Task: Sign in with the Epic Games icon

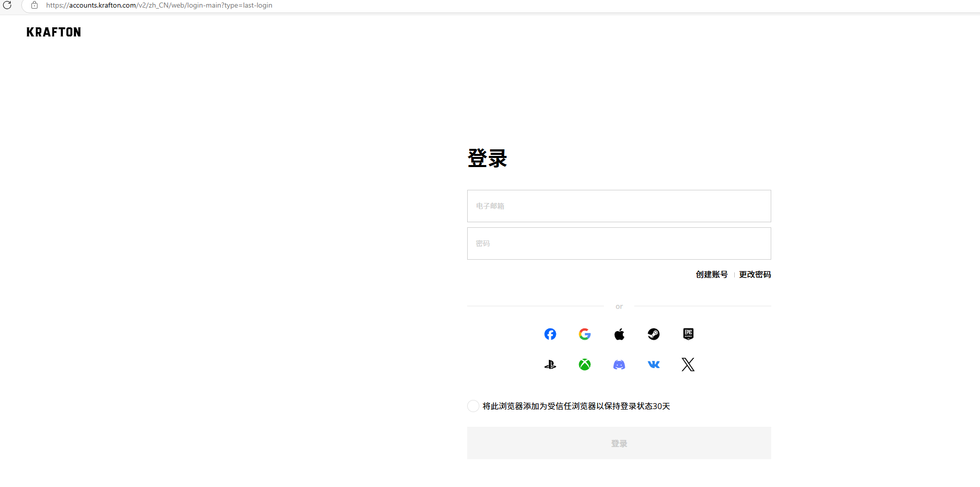Action: pyautogui.click(x=688, y=334)
